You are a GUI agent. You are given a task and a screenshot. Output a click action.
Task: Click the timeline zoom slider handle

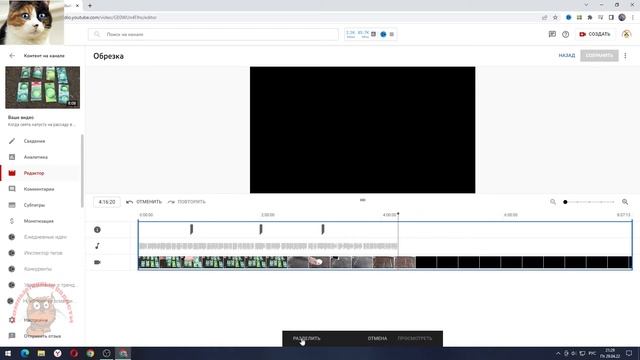click(x=565, y=202)
